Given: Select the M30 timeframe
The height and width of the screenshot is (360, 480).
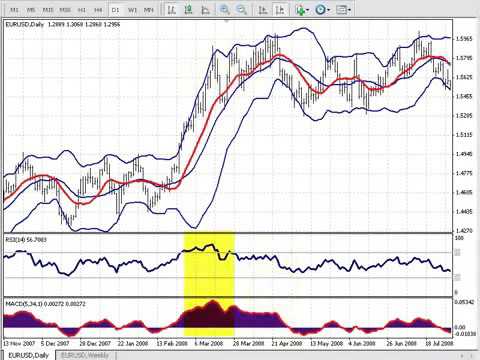Looking at the screenshot, I should [65, 10].
